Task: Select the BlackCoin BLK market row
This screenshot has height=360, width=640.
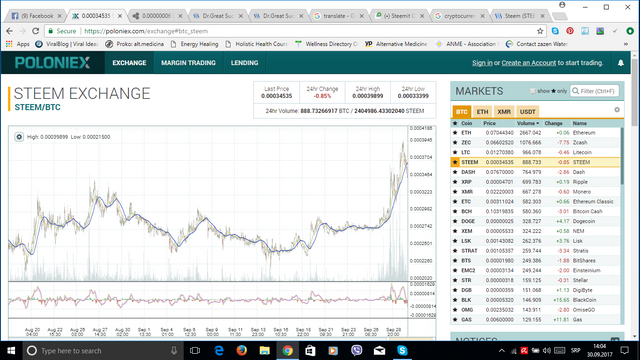Action: point(535,300)
